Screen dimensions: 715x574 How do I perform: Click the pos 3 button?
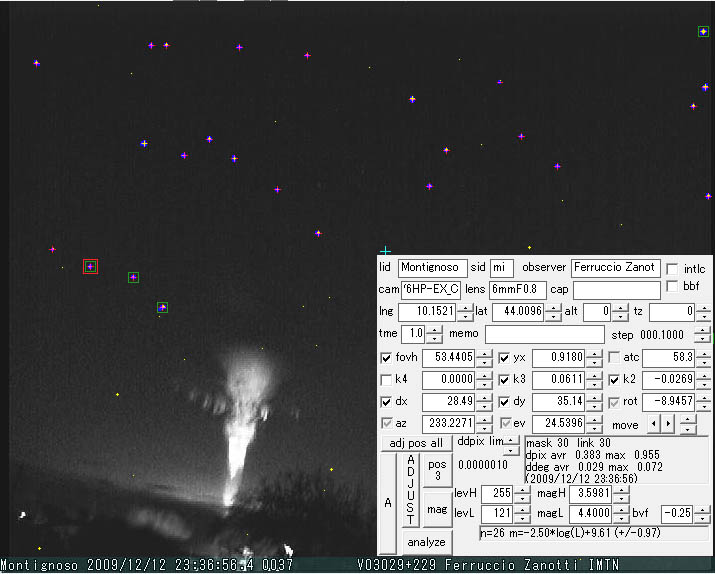coord(437,470)
